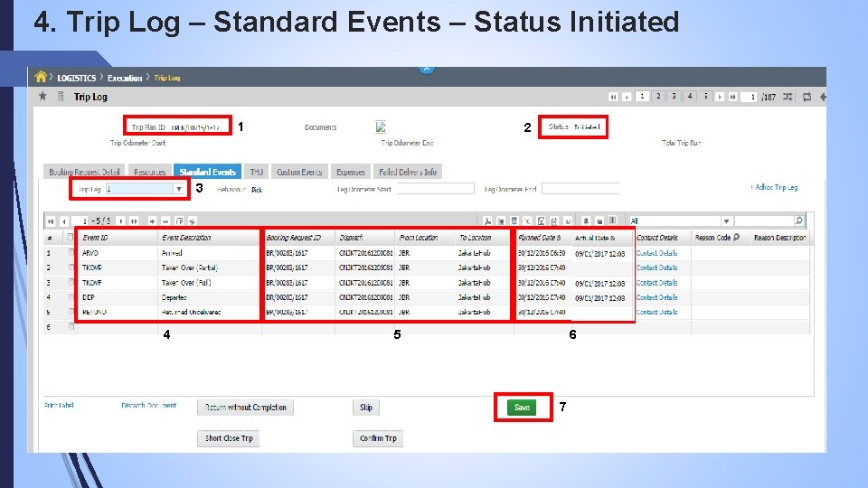Click the search magnifier icon in grid filter
Screen dimensions: 868x488
798,221
